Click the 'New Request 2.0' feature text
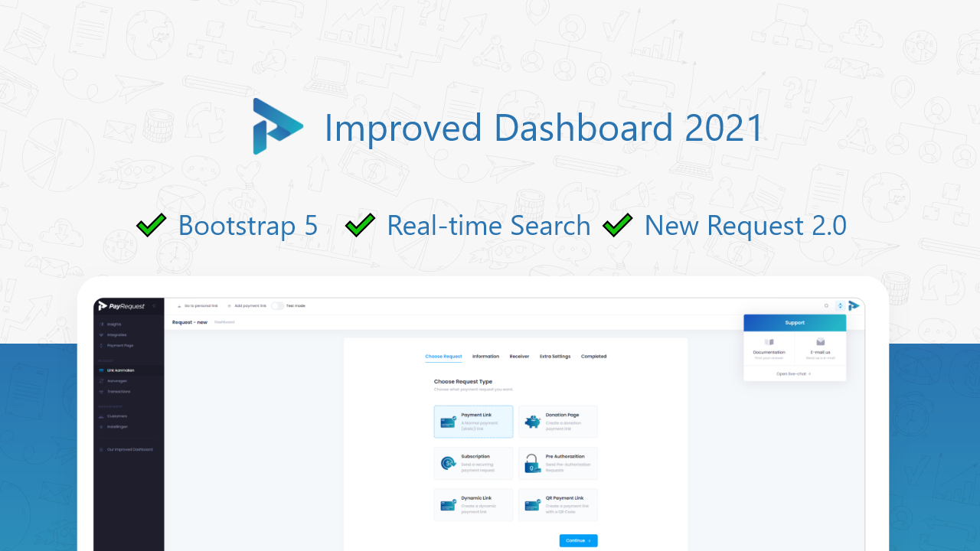This screenshot has height=551, width=980. click(746, 226)
